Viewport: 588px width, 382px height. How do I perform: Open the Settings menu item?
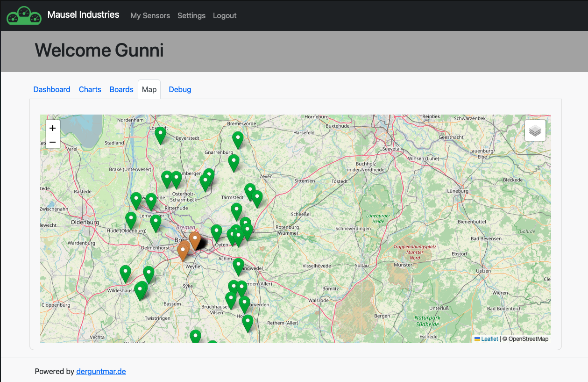pyautogui.click(x=191, y=15)
